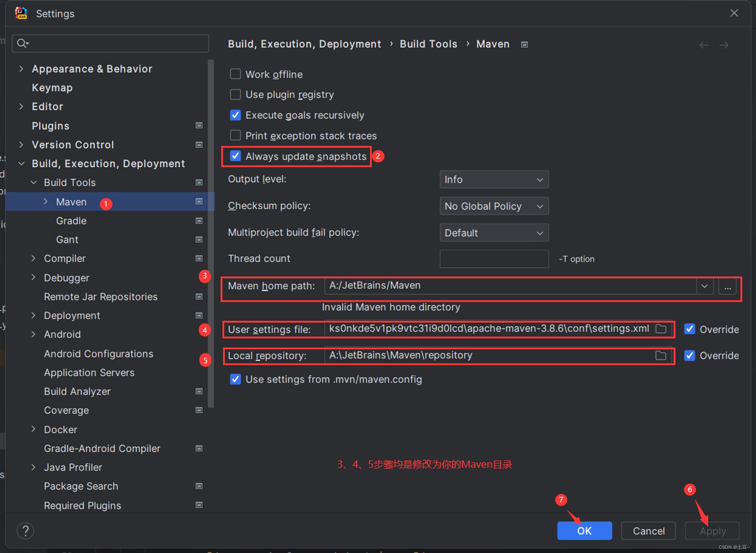Image resolution: width=756 pixels, height=553 pixels.
Task: Click the folder icon in Local repository field
Action: [661, 355]
